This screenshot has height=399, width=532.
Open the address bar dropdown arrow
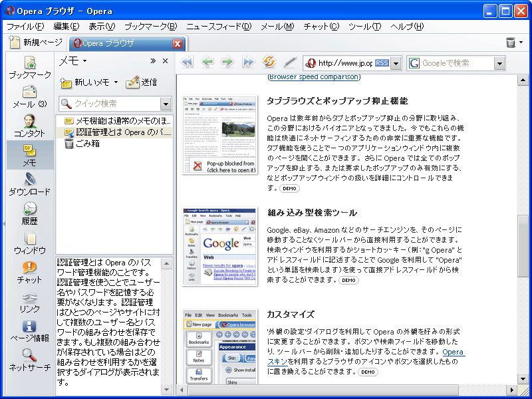pos(396,63)
